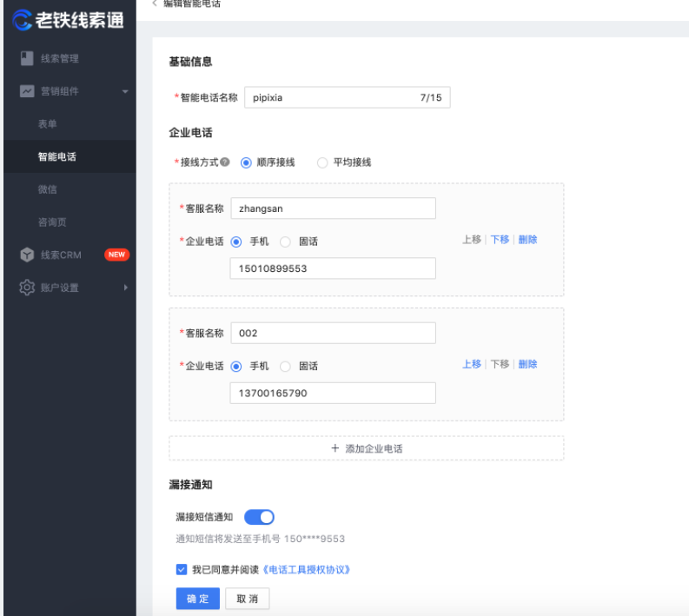
Task: Select 固话 radio for 002
Action: (x=285, y=367)
